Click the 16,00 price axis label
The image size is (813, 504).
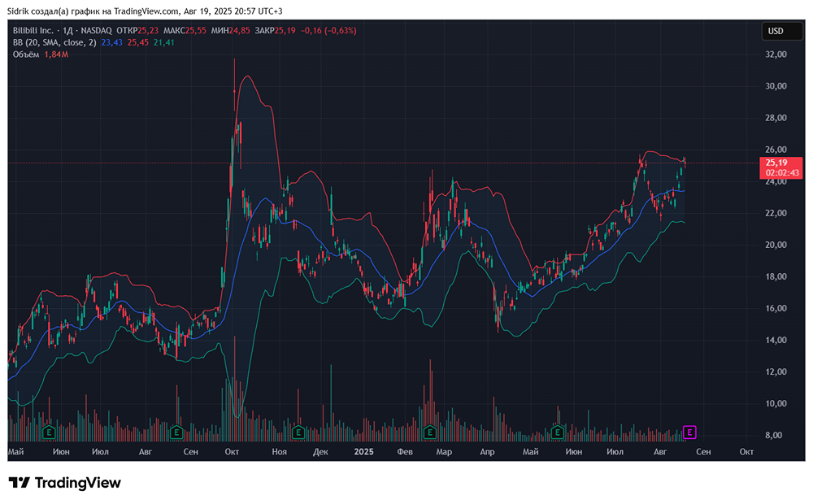(x=776, y=308)
